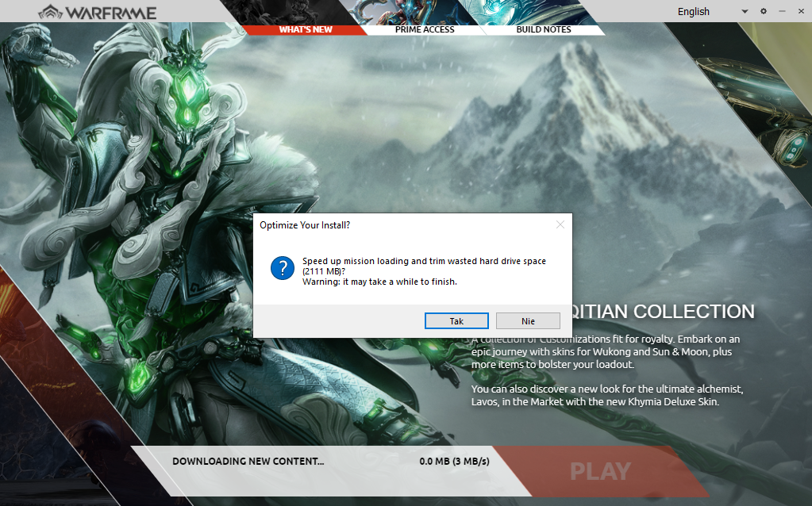
Task: Click the Qitian Collection headline
Action: [x=664, y=312]
